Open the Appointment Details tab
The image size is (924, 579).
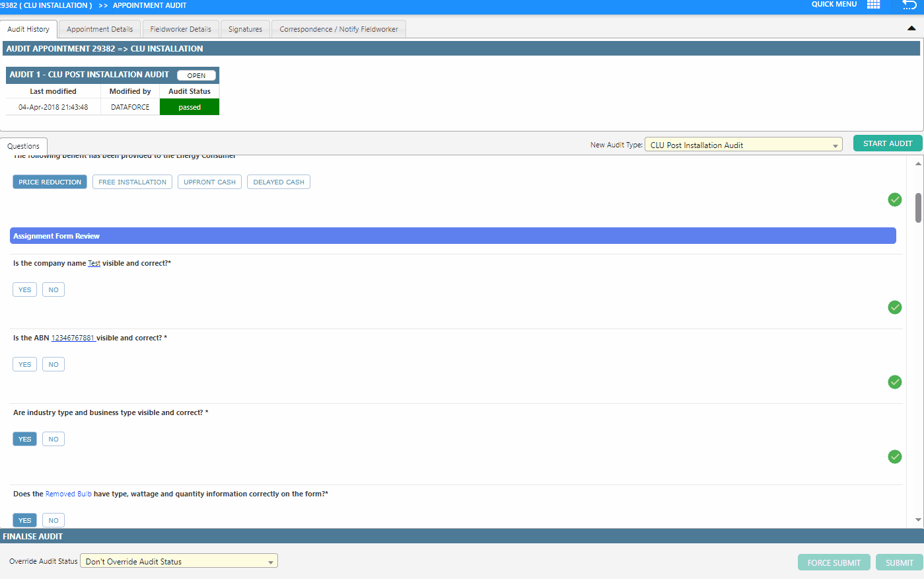click(100, 29)
